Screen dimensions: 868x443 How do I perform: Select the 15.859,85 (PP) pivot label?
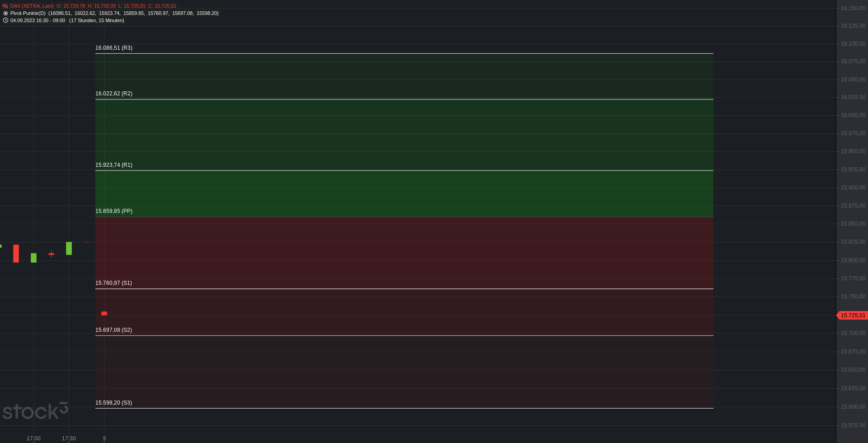pos(114,211)
